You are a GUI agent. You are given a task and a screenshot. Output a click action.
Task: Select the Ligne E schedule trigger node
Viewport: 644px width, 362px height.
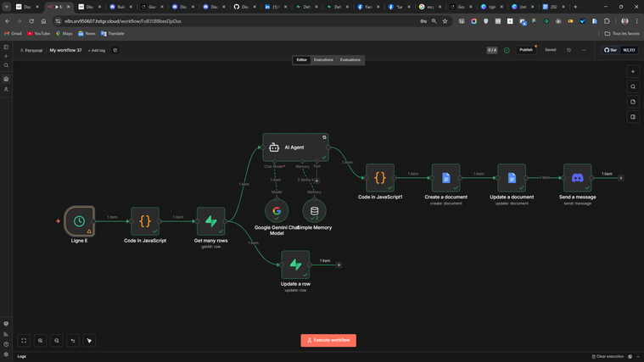79,221
